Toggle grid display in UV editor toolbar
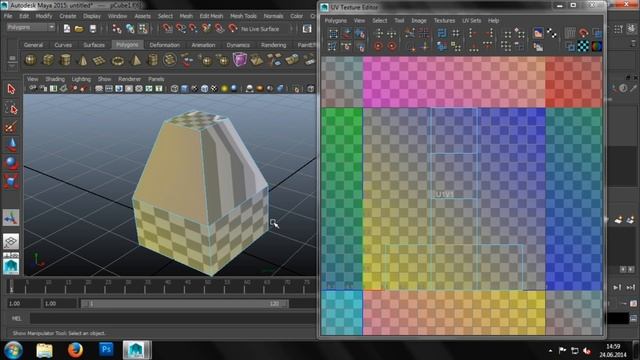 pyautogui.click(x=570, y=33)
